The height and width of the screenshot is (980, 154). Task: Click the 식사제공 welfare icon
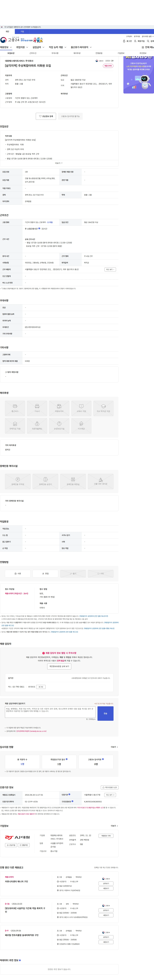[81, 426]
